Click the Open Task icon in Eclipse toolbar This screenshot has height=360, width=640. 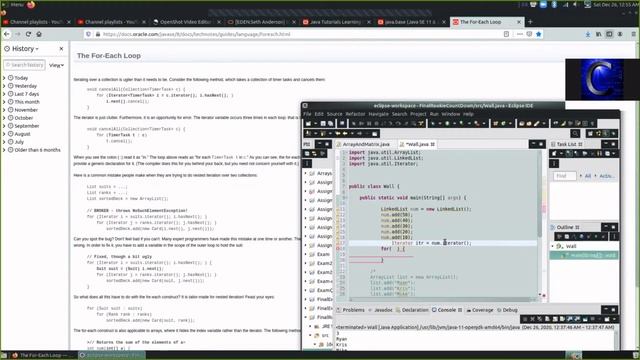tap(529, 123)
